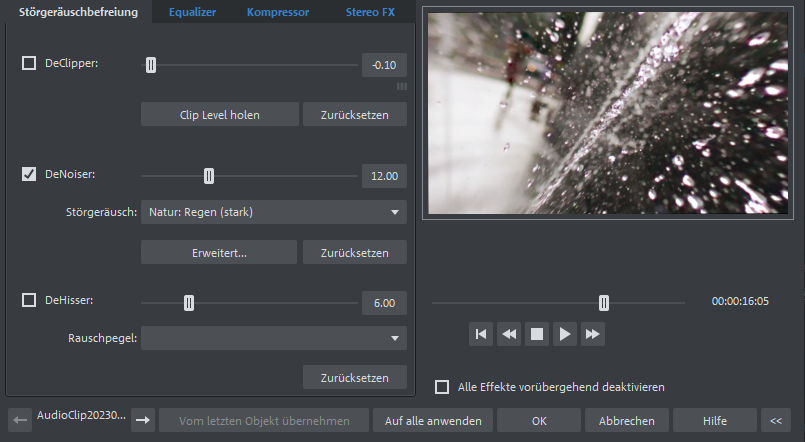805x442 pixels.
Task: Collapse the preview with the << button
Action: tap(774, 421)
